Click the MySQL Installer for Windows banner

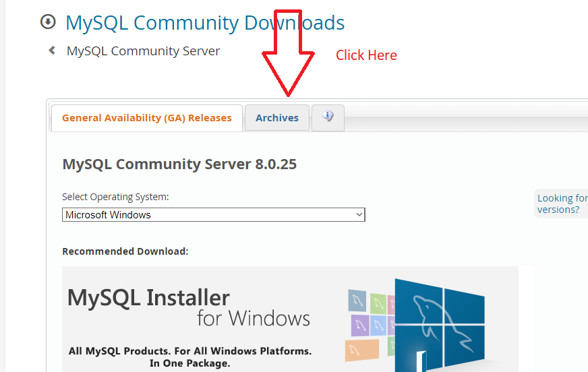[290, 319]
